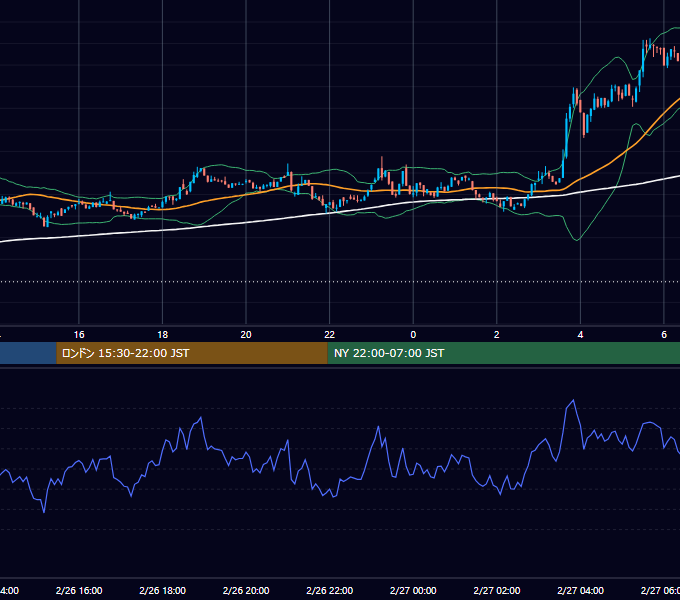Click the 2/27 00:00 label on the indicator axis
Screen dimensions: 680x600
[413, 590]
